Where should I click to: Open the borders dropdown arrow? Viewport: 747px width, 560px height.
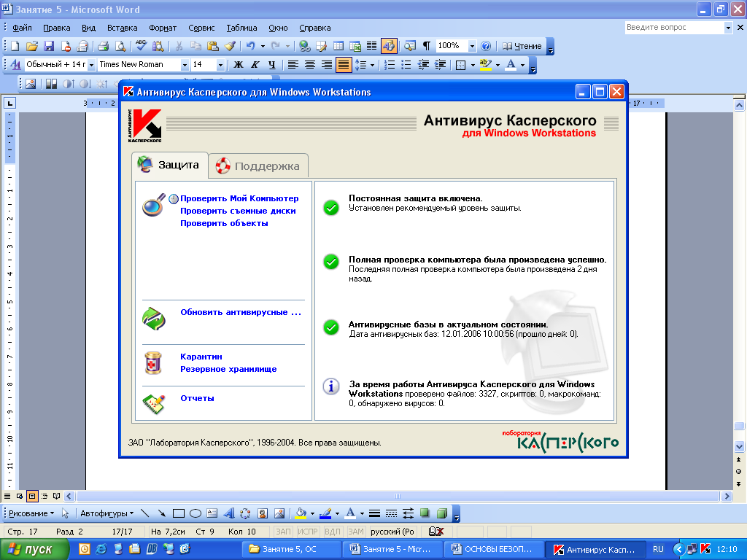(473, 65)
